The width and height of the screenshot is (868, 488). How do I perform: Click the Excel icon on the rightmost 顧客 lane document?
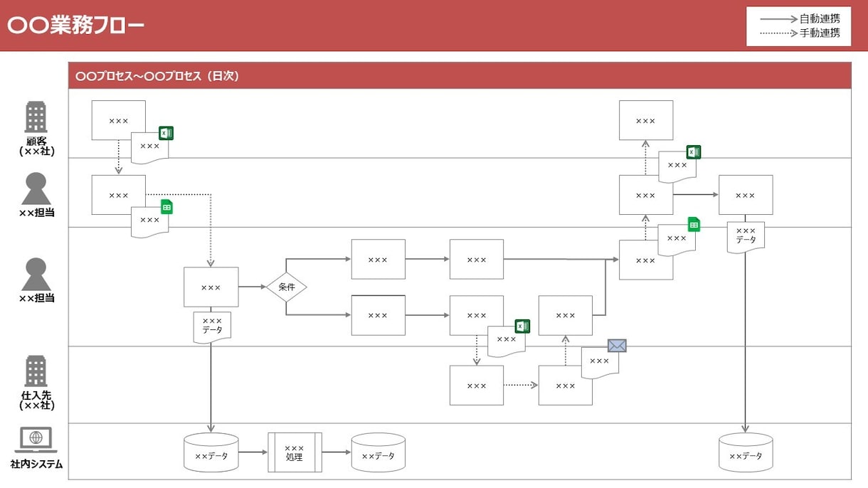click(694, 152)
